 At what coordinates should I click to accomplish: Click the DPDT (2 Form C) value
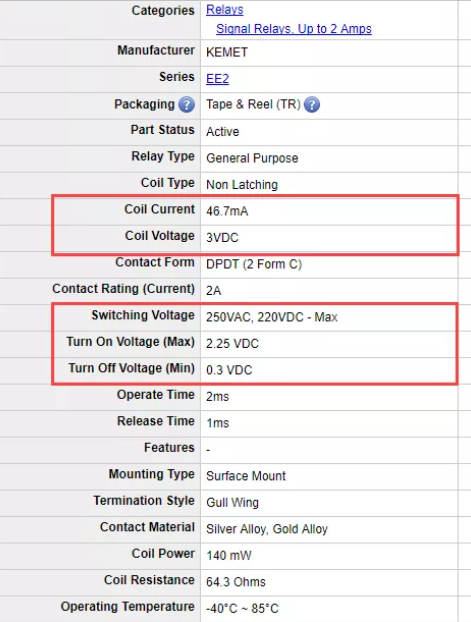point(254,264)
